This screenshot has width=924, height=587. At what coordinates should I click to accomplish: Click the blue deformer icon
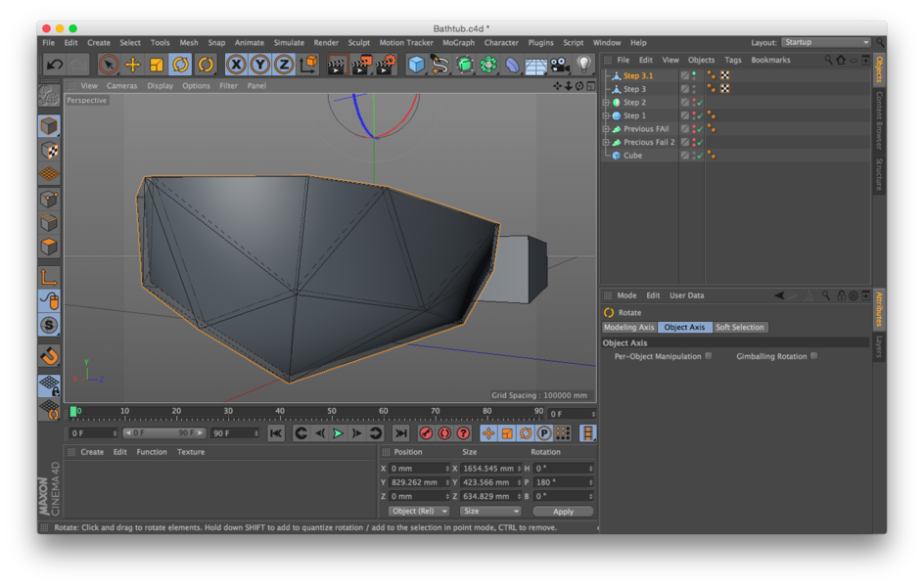coord(512,65)
